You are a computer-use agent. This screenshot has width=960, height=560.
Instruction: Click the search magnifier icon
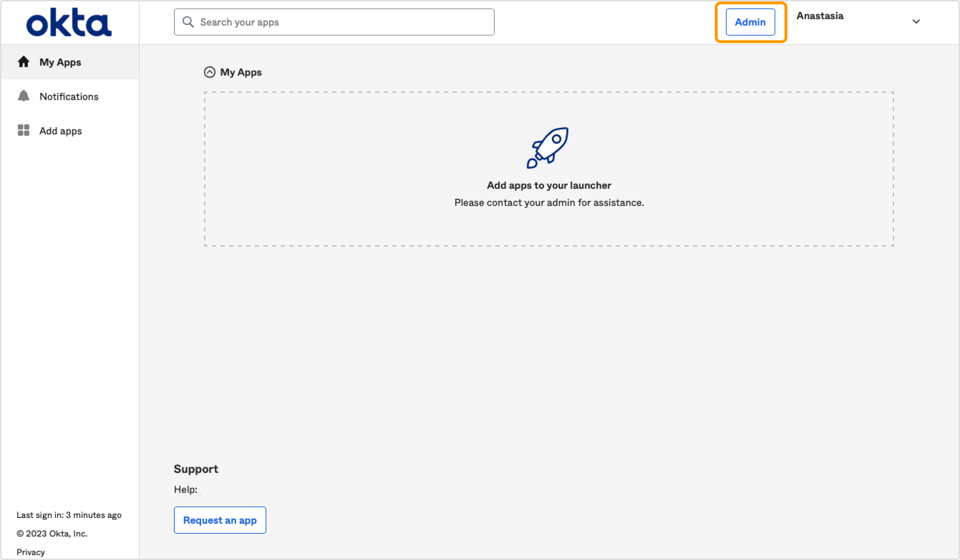pos(188,22)
